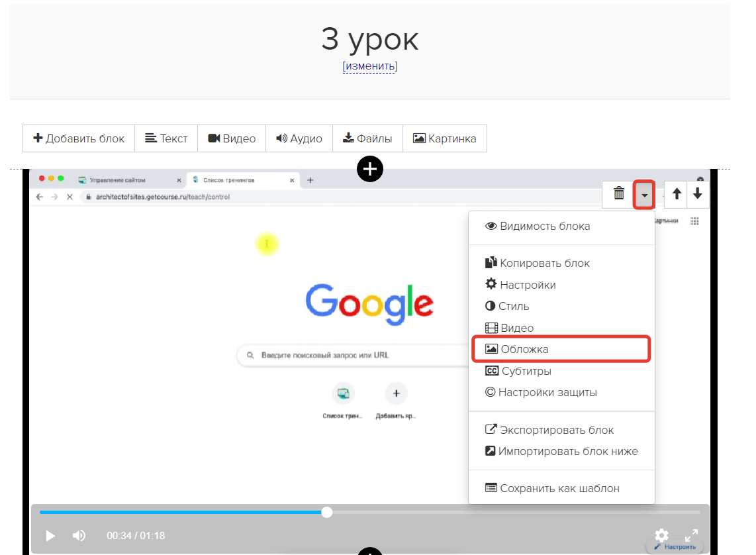Viewport: 756px width, 555px height.
Task: Click Добавить блок button
Action: click(x=79, y=138)
